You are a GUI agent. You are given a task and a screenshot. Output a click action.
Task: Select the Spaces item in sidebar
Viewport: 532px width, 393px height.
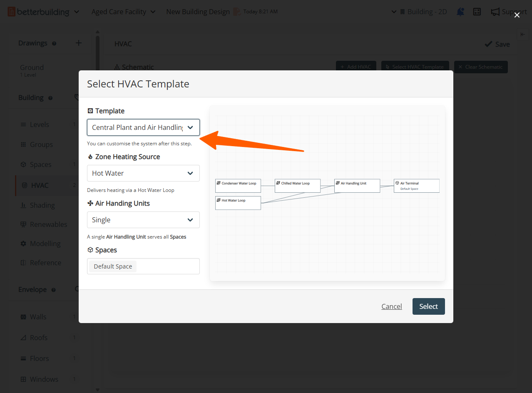point(40,164)
